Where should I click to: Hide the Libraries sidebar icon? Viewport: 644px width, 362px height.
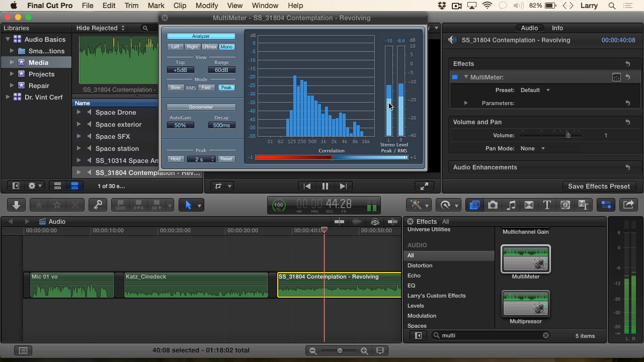[16, 186]
